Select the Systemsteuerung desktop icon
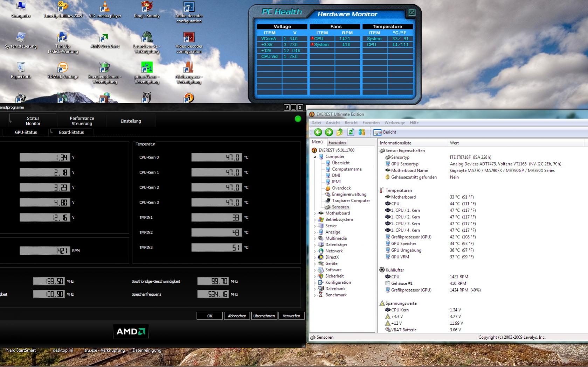This screenshot has height=367, width=588. pyautogui.click(x=21, y=40)
